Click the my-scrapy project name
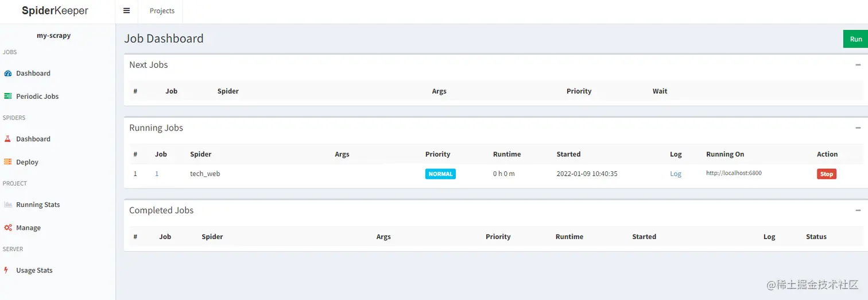 click(x=53, y=35)
